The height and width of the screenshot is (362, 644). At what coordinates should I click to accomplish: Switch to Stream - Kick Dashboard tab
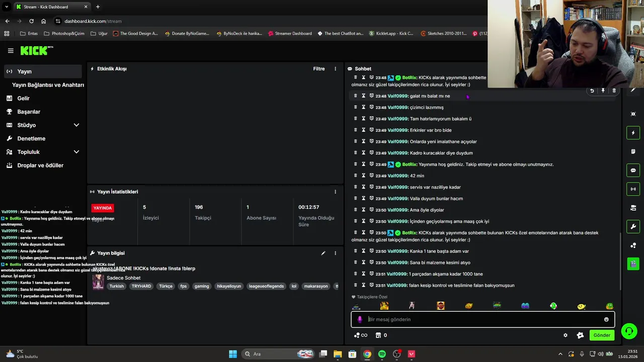(51, 7)
